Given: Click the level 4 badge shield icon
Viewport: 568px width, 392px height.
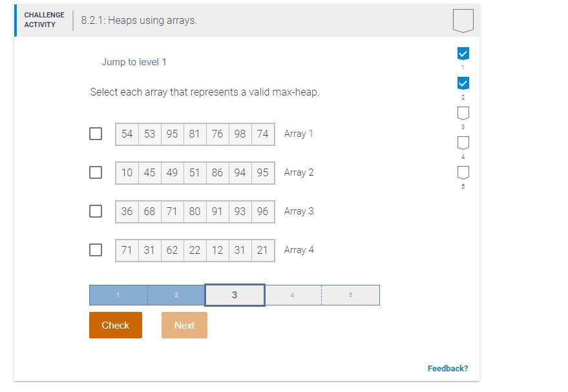Looking at the screenshot, I should [463, 143].
